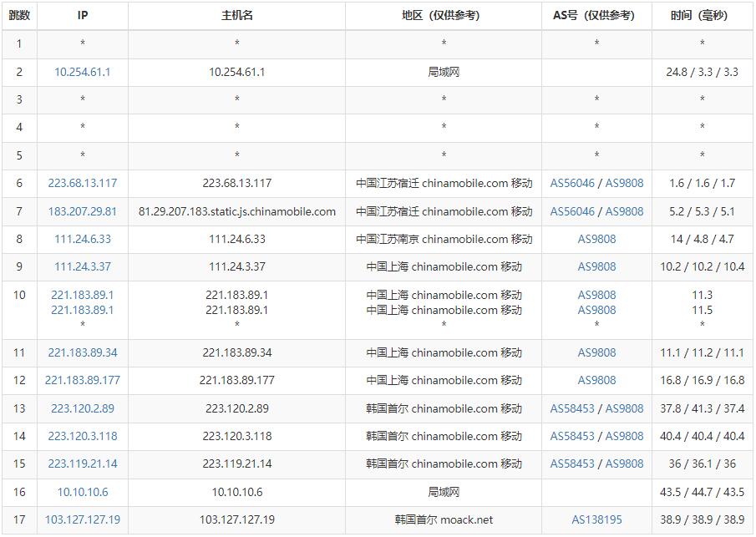Viewport: 756px width, 537px height.
Task: Click IP link 111.24.3.37
Action: click(x=83, y=266)
